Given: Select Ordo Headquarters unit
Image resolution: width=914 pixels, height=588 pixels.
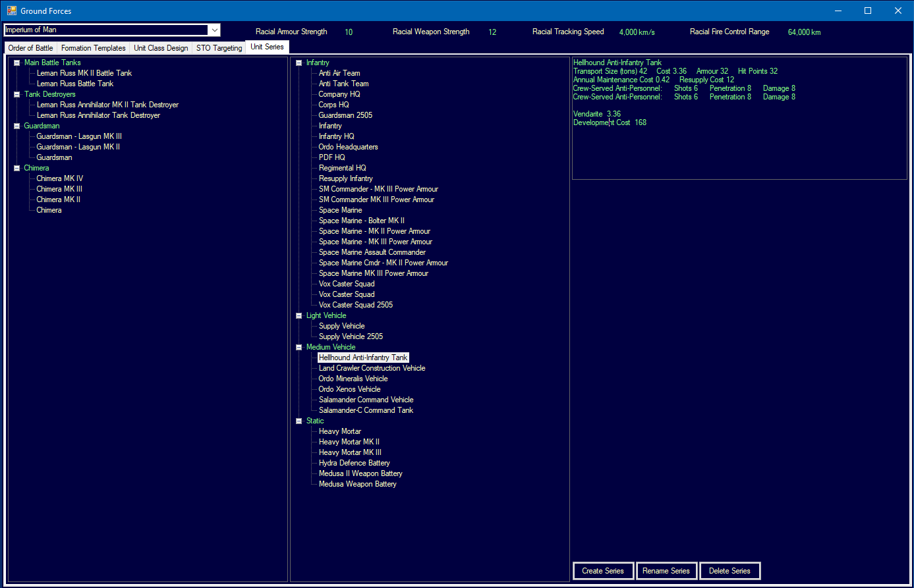Looking at the screenshot, I should [348, 147].
